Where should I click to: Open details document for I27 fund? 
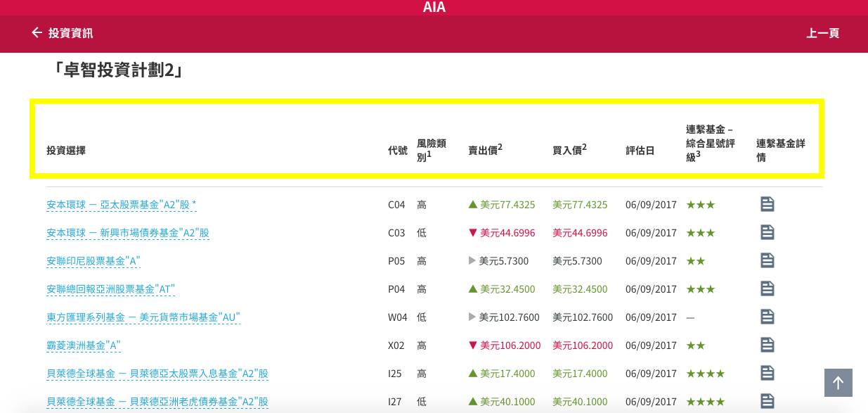point(767,401)
